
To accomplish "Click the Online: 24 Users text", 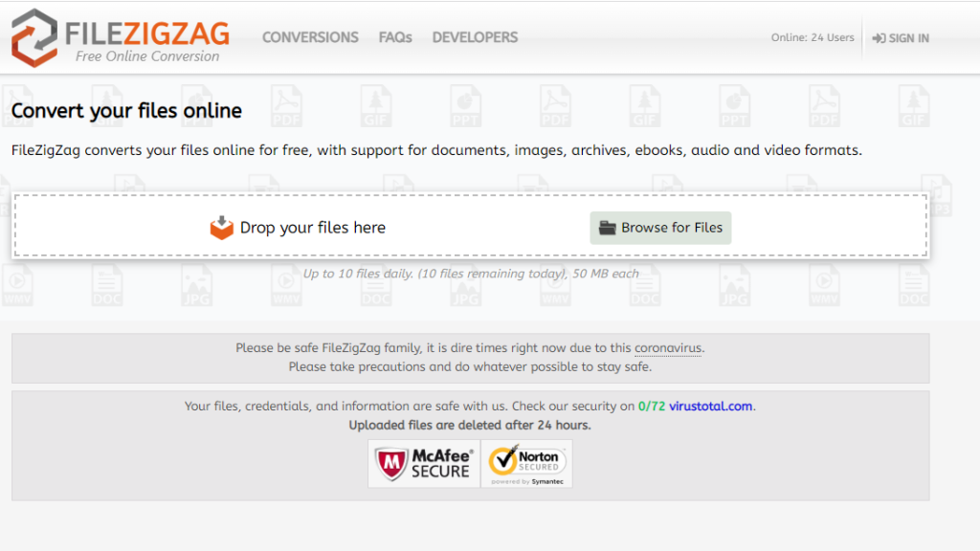I will pos(813,37).
